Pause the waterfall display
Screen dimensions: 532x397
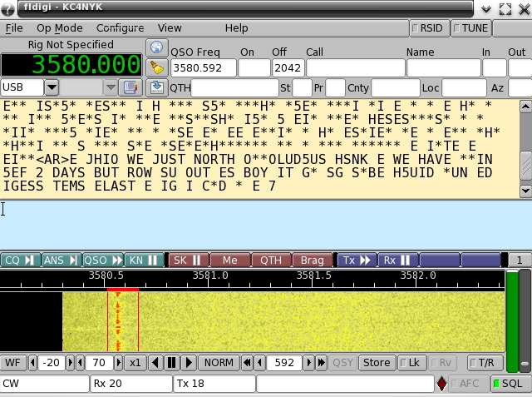[x=172, y=363]
